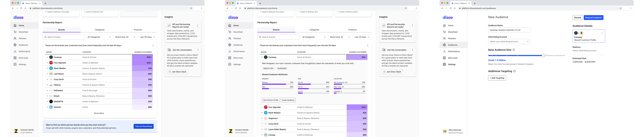Select the Brands tab in the left window
The width and height of the screenshot is (644, 137).
62,30
